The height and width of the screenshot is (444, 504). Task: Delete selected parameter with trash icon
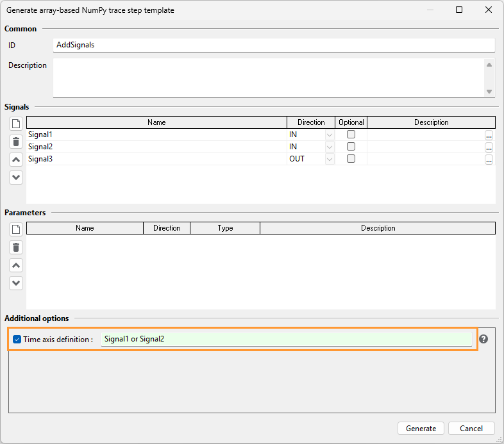point(16,247)
